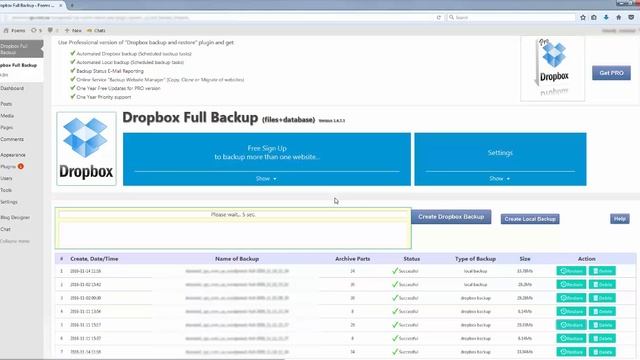Restore the backup numbered row 3

(x=571, y=298)
